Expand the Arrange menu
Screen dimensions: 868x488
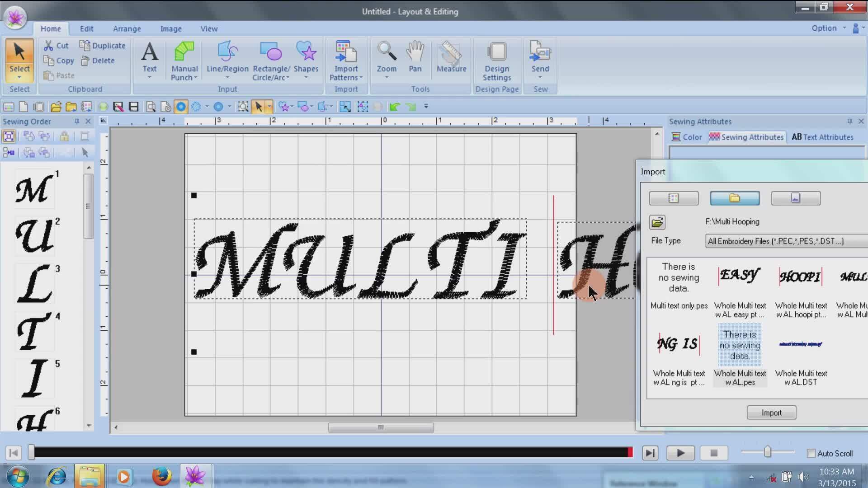(127, 28)
